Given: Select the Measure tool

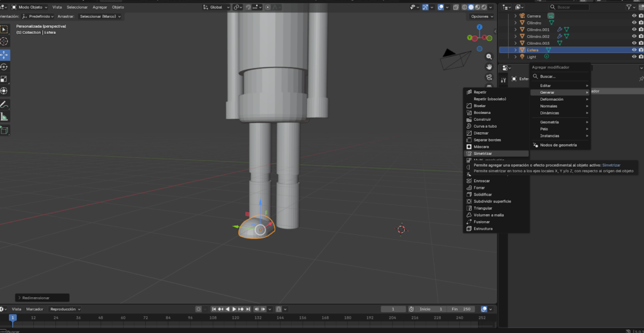Looking at the screenshot, I should point(4,116).
